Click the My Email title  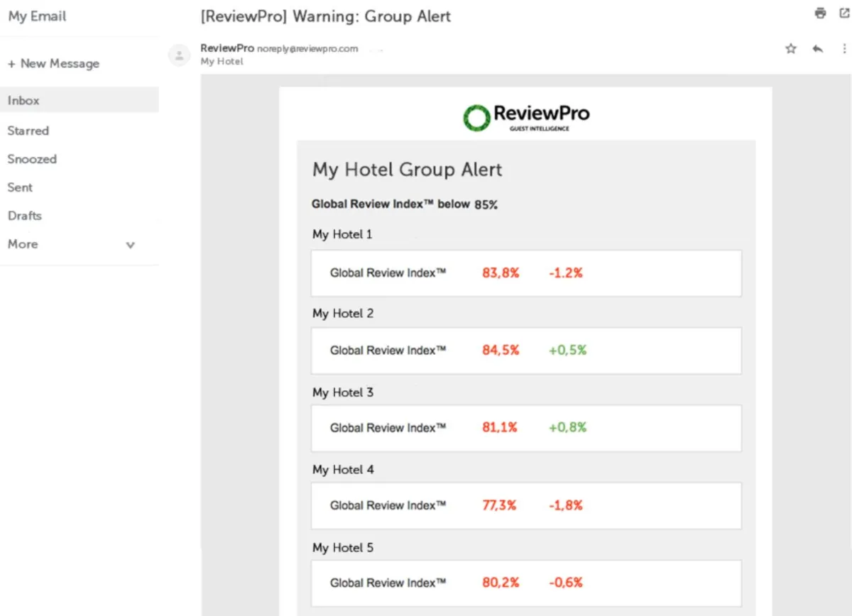(37, 16)
